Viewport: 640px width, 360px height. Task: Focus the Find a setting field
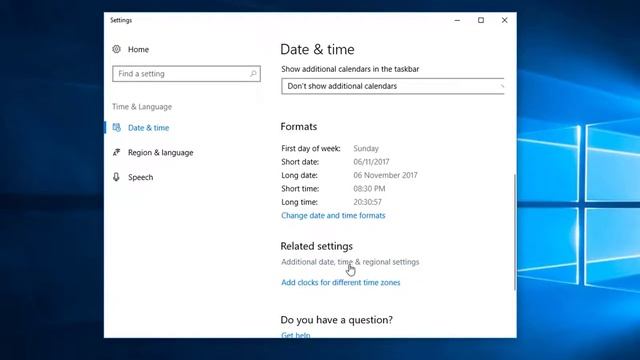(x=187, y=74)
